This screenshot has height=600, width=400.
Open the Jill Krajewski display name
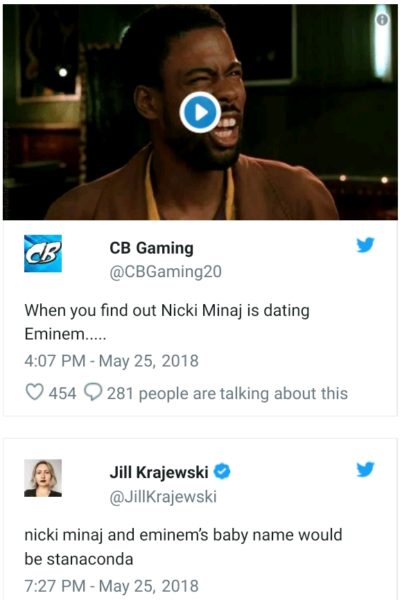159,472
